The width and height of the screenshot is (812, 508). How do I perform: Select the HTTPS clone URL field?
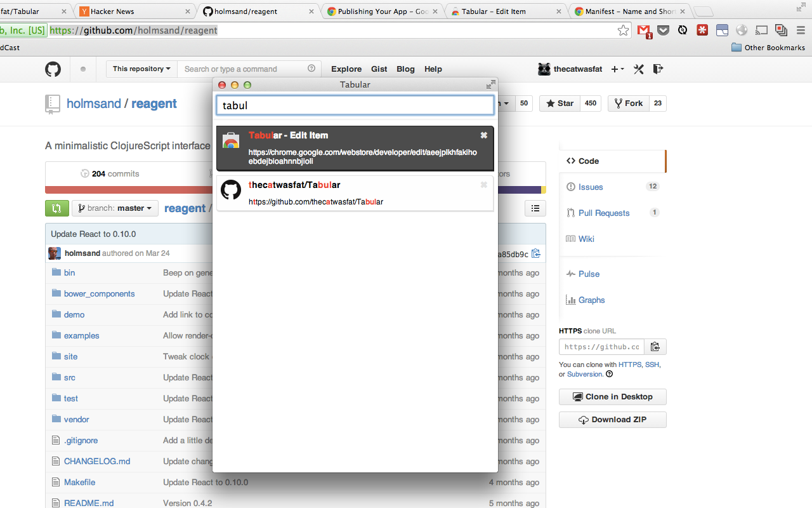[x=601, y=347]
